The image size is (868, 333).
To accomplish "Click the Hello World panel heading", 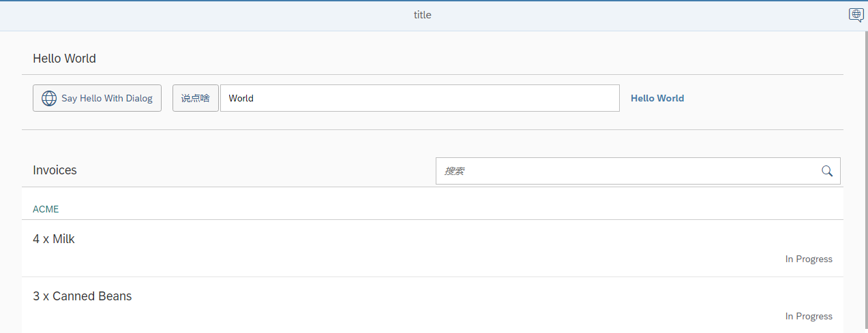I will [64, 59].
